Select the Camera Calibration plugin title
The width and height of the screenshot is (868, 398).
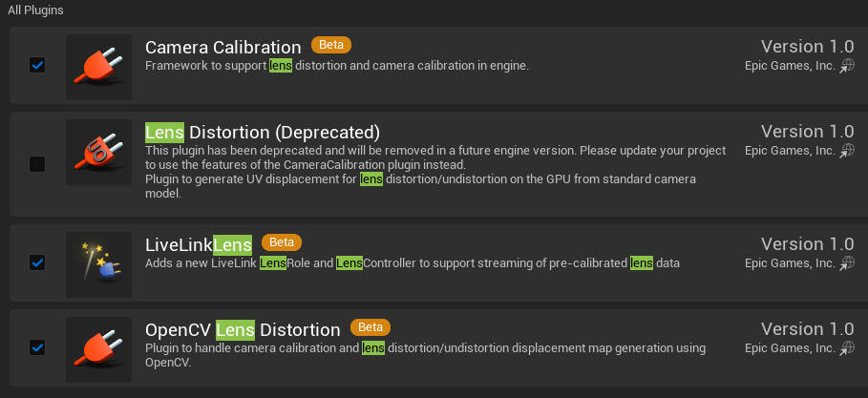pos(222,46)
